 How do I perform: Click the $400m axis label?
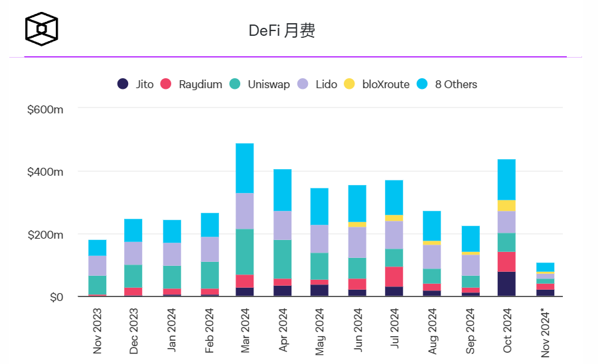tap(45, 172)
